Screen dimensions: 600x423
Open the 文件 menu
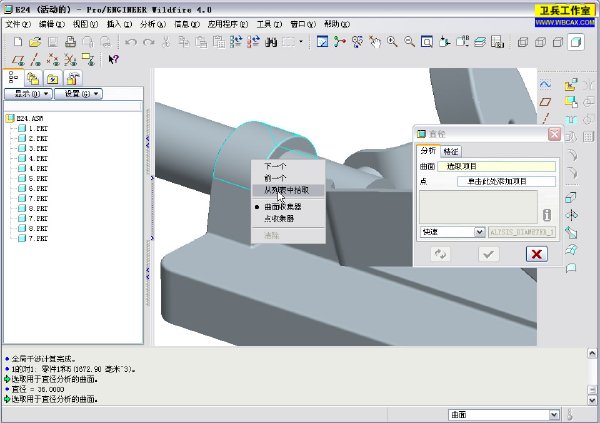[18, 24]
